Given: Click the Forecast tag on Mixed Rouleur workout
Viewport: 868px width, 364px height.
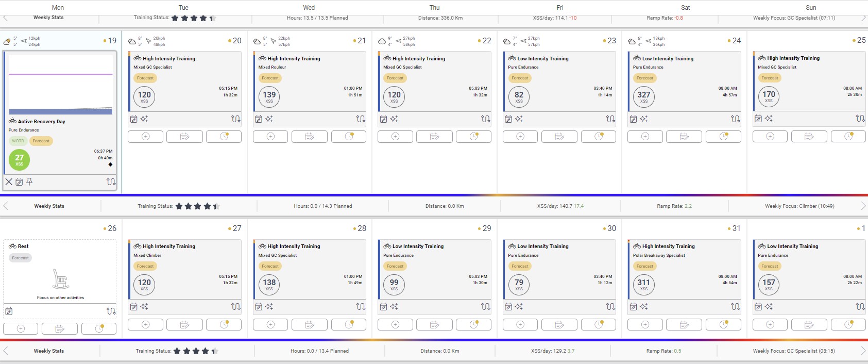Looking at the screenshot, I should pos(270,78).
